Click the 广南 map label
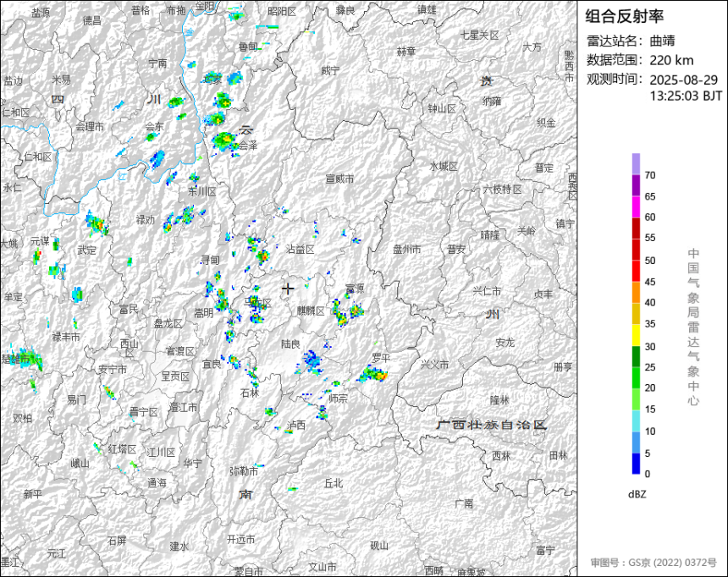 point(464,503)
